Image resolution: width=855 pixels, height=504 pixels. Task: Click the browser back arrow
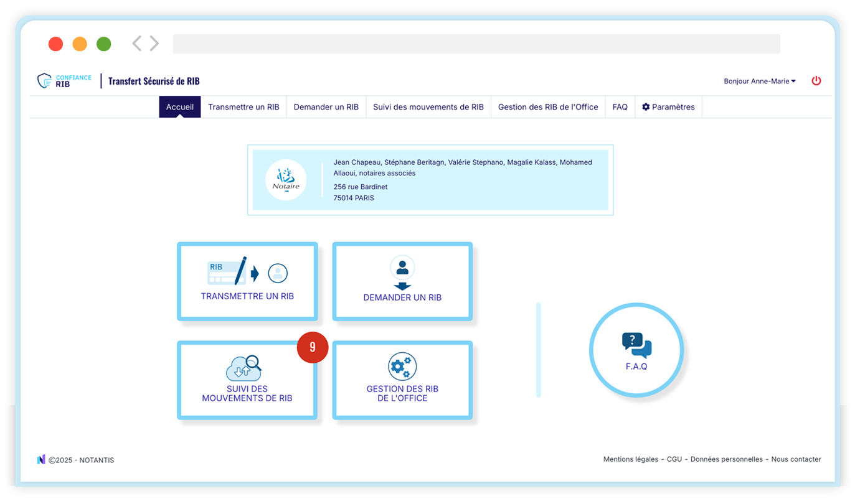(x=137, y=44)
